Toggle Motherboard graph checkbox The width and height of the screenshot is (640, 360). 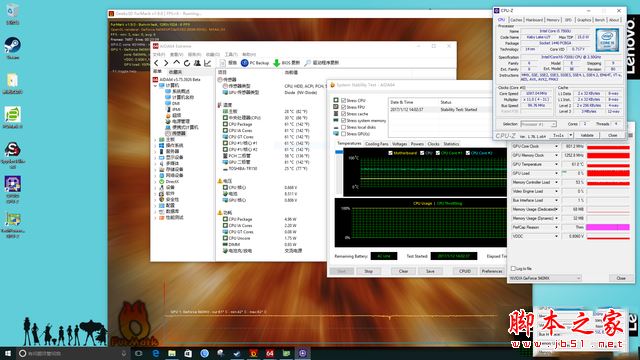[x=390, y=153]
